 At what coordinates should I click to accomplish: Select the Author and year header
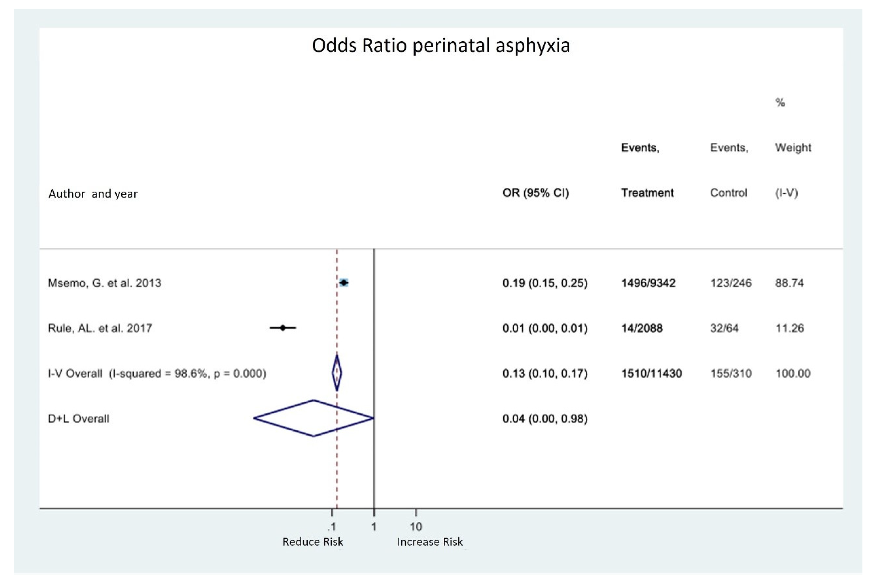pyautogui.click(x=93, y=193)
